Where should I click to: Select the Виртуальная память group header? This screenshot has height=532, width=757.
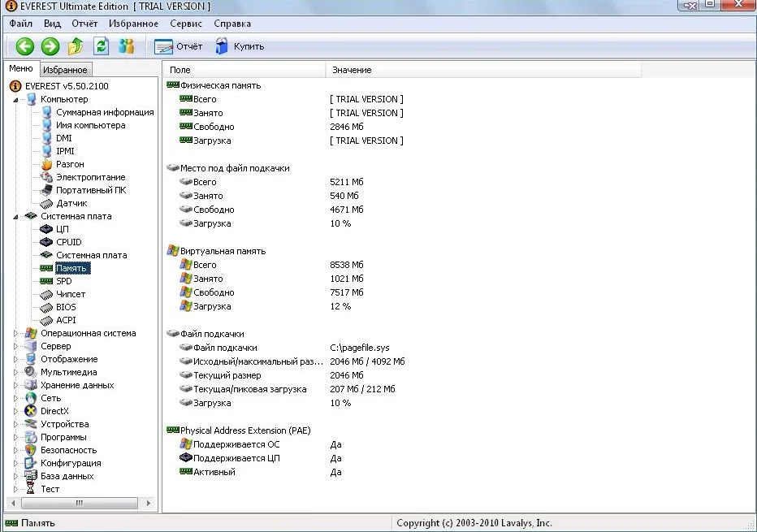223,252
